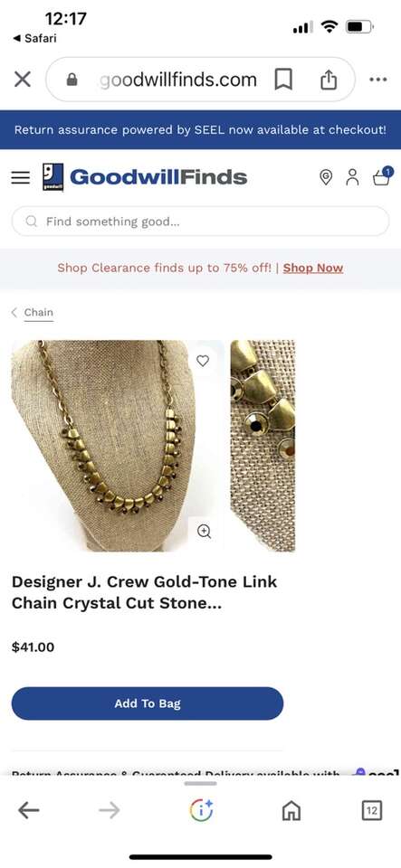This screenshot has height=868, width=401.
Task: Zoom into product photo with magnifier
Action: tap(205, 532)
